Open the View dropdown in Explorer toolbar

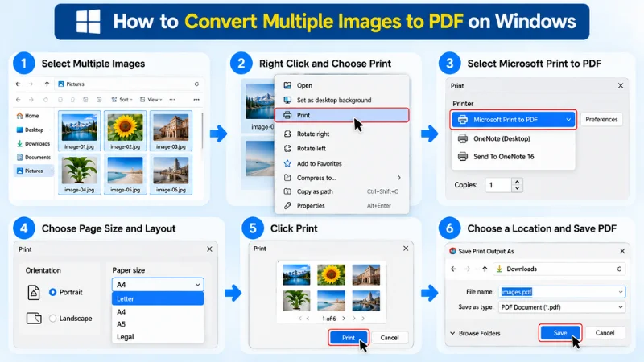pyautogui.click(x=151, y=99)
